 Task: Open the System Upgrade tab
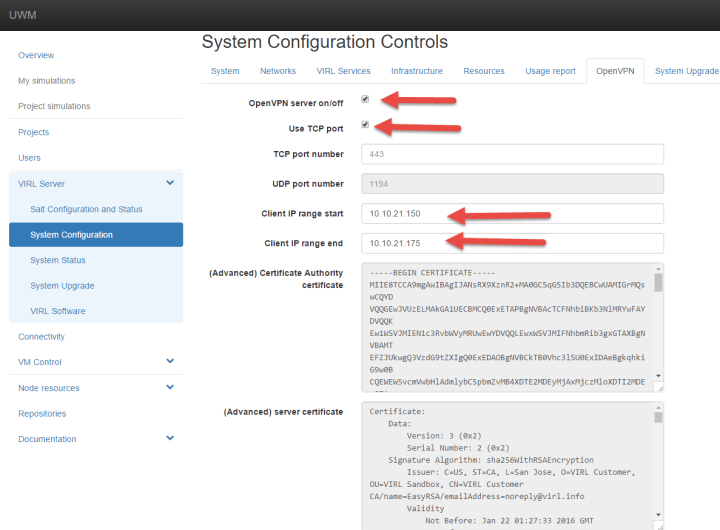point(686,71)
